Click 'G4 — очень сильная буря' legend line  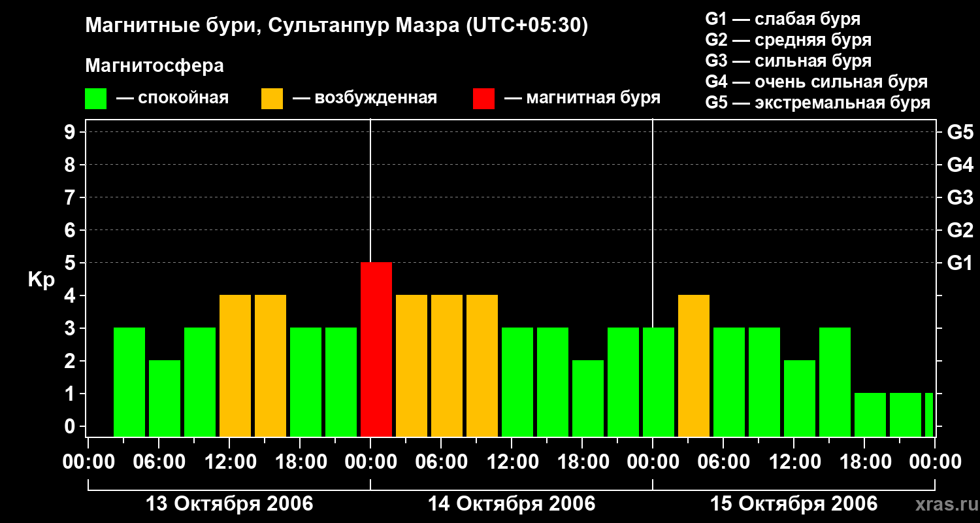[817, 82]
